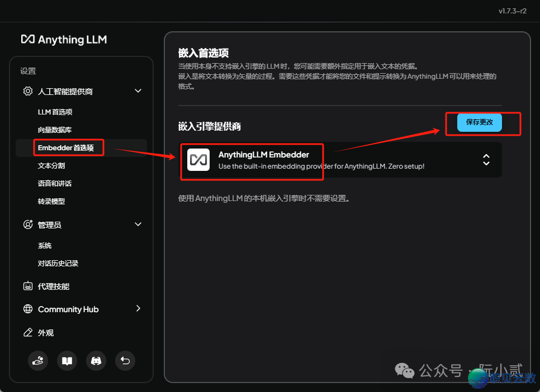This screenshot has height=392, width=540.
Task: Select the 代理技能 robot icon
Action: point(28,285)
